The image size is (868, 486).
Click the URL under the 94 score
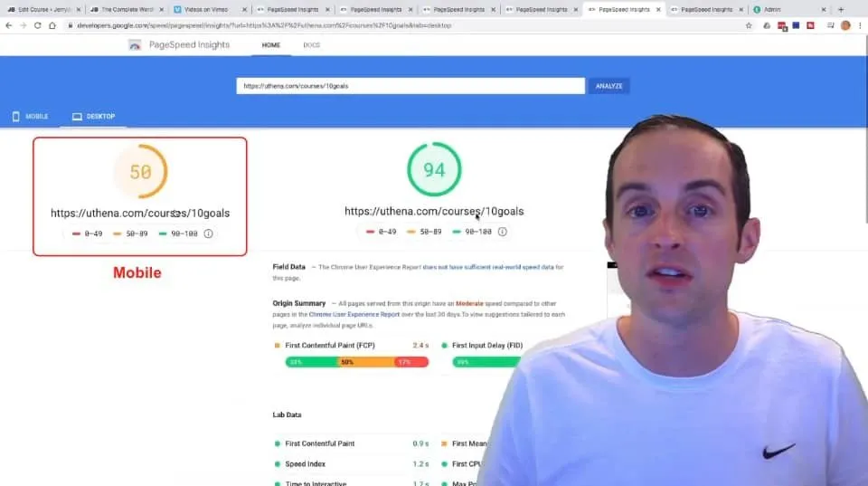434,211
